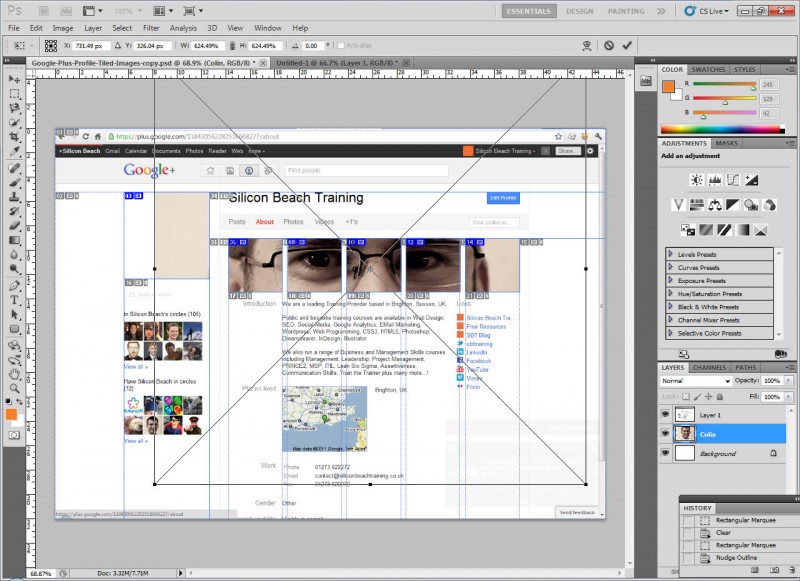
Task: Select the Eraser tool
Action: coord(14,225)
